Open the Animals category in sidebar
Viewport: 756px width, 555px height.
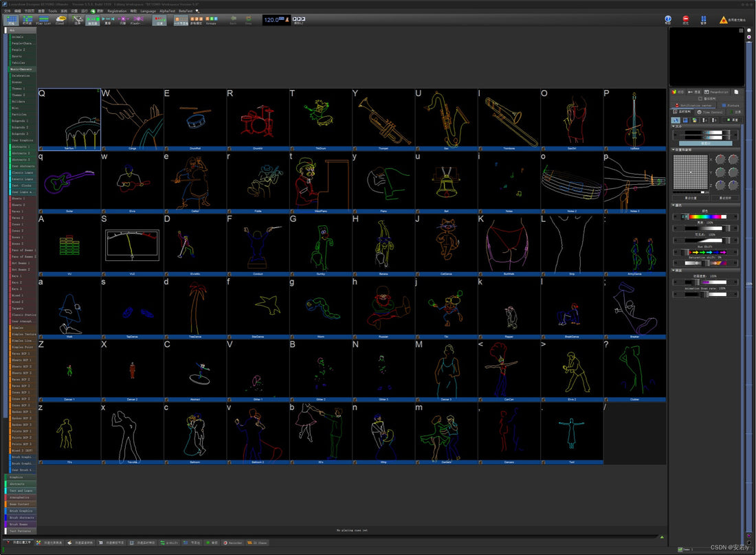[x=23, y=36]
